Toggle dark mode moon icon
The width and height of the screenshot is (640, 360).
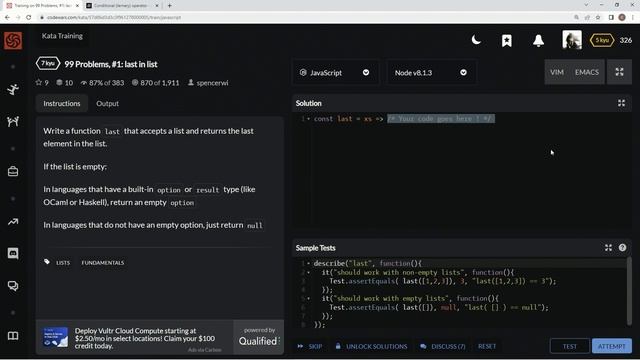pos(476,40)
